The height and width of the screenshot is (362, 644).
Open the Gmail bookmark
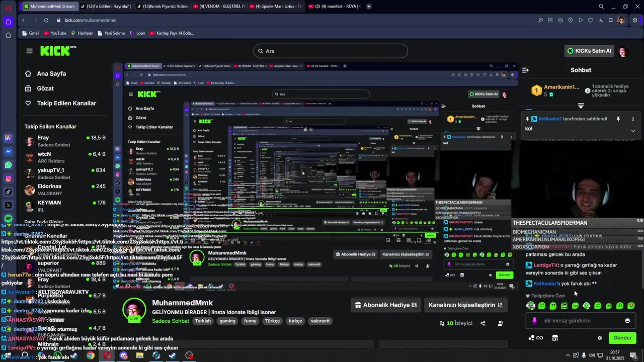31,33
